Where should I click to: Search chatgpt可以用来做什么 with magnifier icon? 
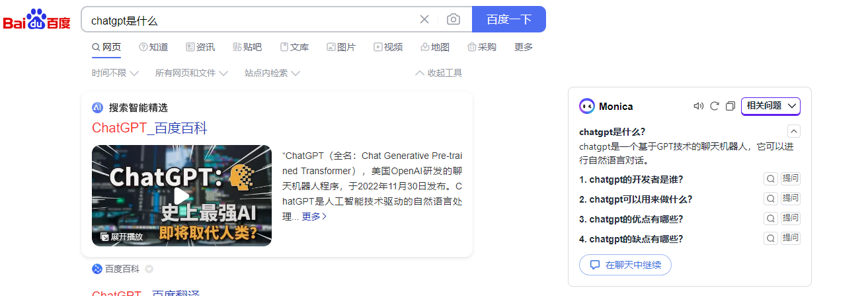[770, 199]
